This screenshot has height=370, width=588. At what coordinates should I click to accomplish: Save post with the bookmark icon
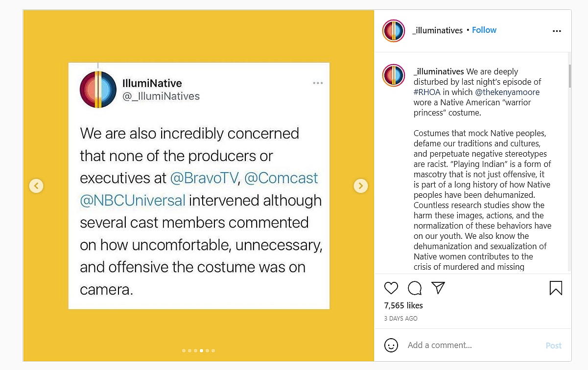pos(556,288)
